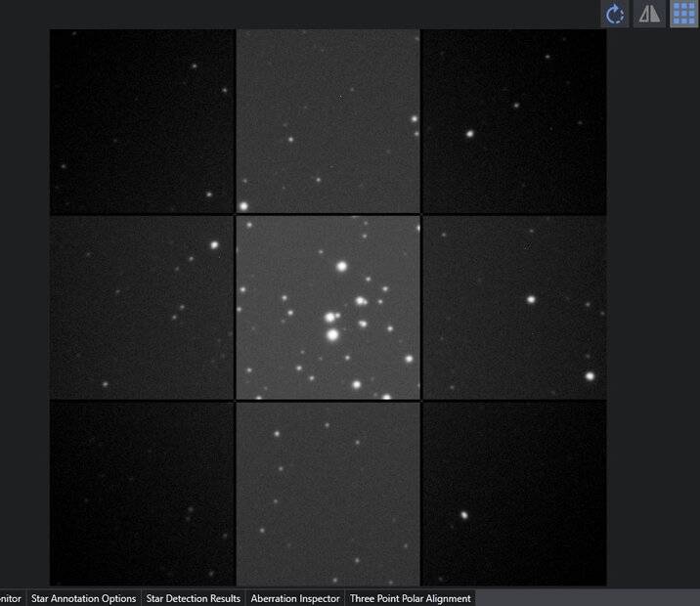
Task: Toggle the aberration inspector grid icon
Action: (x=684, y=14)
